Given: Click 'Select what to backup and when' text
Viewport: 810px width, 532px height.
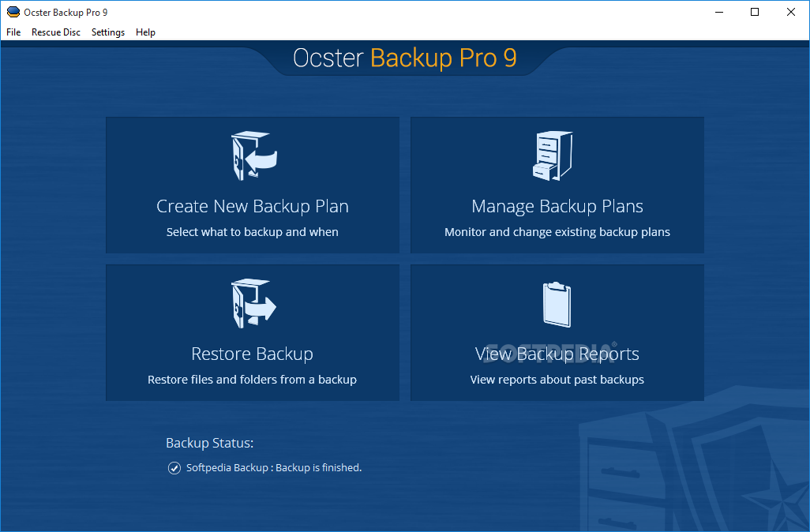Looking at the screenshot, I should (x=252, y=232).
